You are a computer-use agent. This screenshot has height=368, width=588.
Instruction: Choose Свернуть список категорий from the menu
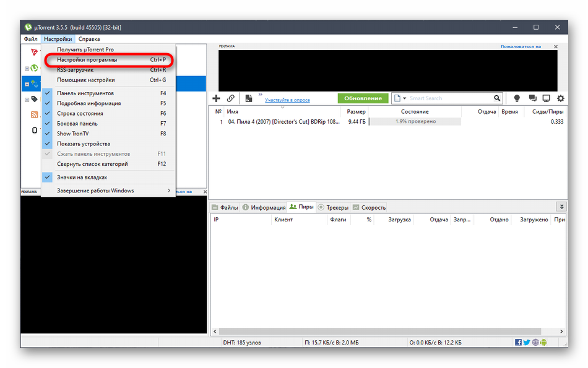tap(108, 164)
